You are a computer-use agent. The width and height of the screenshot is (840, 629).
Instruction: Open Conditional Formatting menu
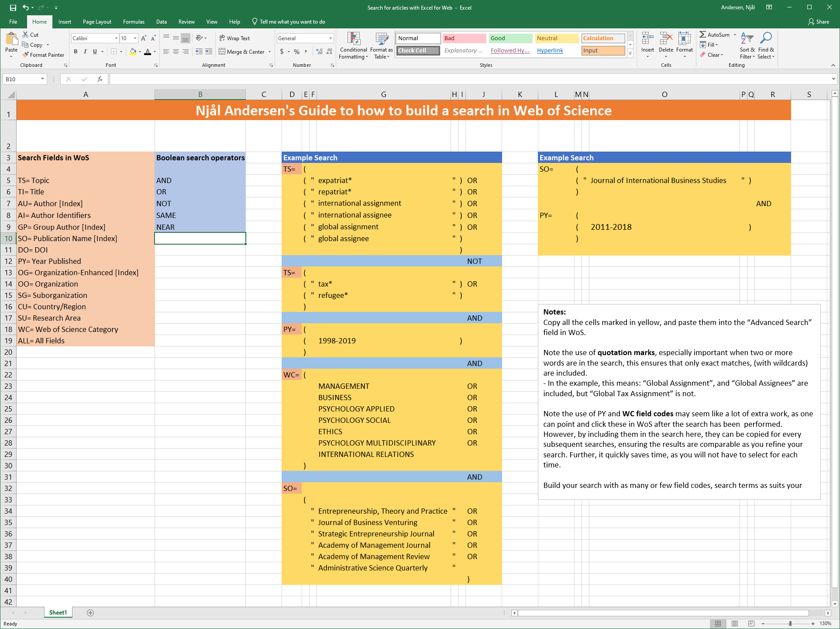pos(353,45)
